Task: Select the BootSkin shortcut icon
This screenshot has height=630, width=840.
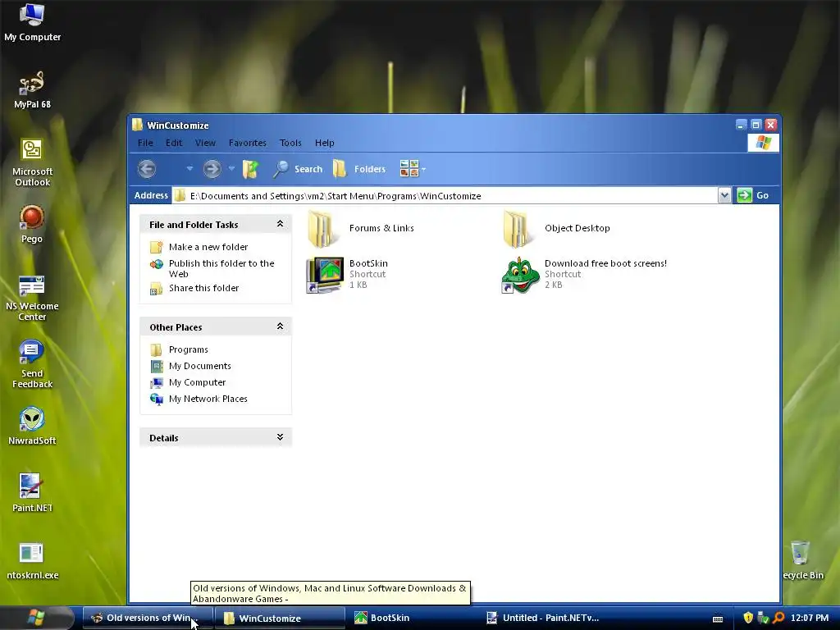Action: point(325,275)
